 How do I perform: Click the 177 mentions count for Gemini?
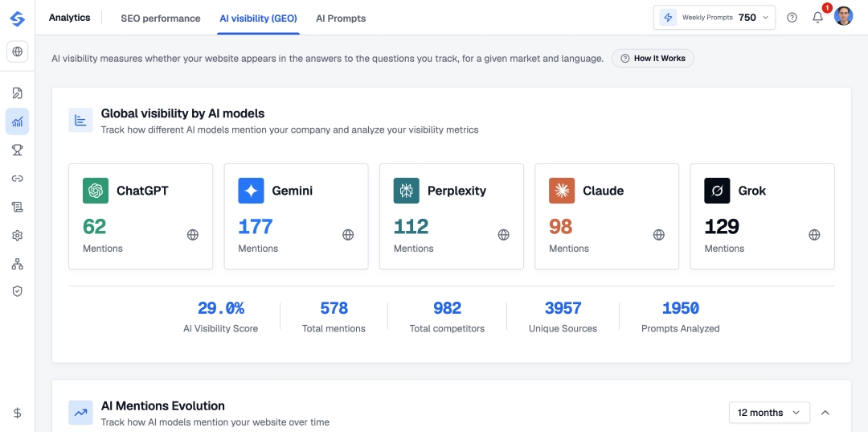(256, 227)
